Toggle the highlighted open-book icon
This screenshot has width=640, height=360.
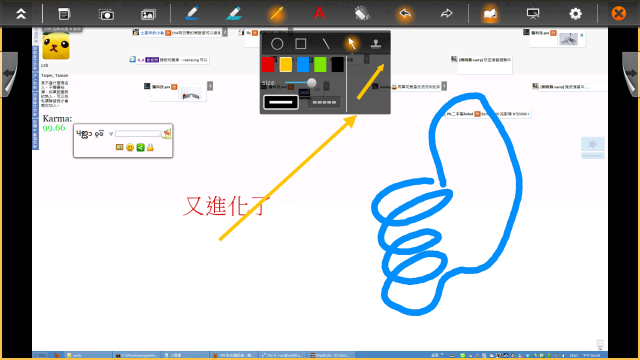point(490,14)
